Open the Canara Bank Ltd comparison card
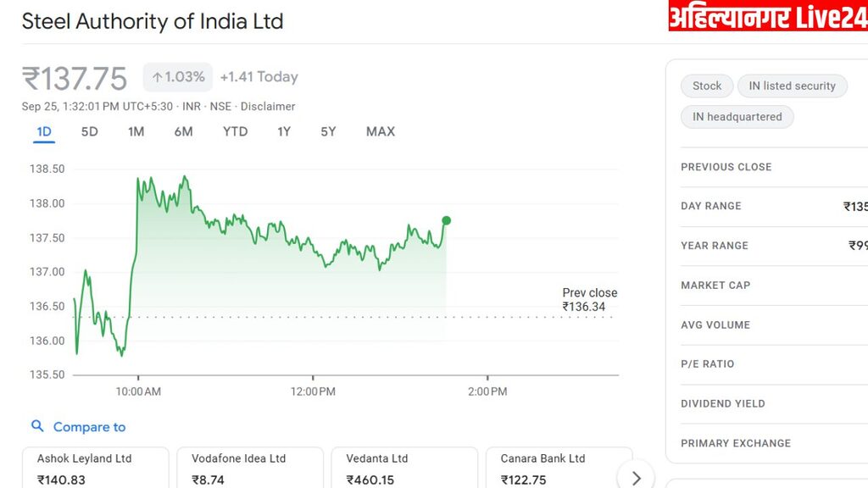This screenshot has height=488, width=868. pos(559,468)
